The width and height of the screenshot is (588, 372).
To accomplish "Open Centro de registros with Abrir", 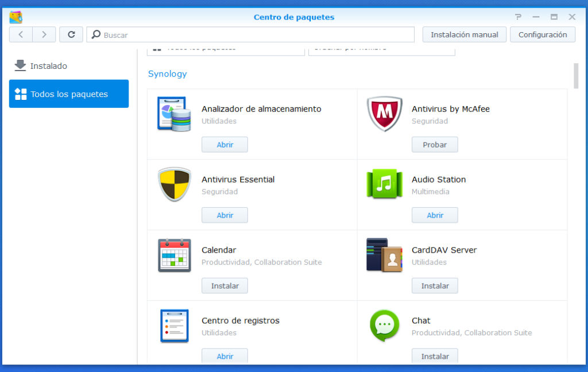I will pos(225,356).
